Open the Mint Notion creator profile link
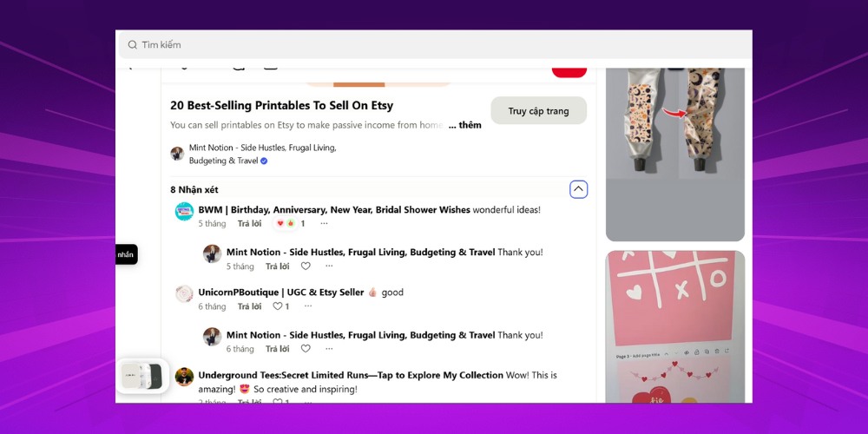 pos(263,155)
